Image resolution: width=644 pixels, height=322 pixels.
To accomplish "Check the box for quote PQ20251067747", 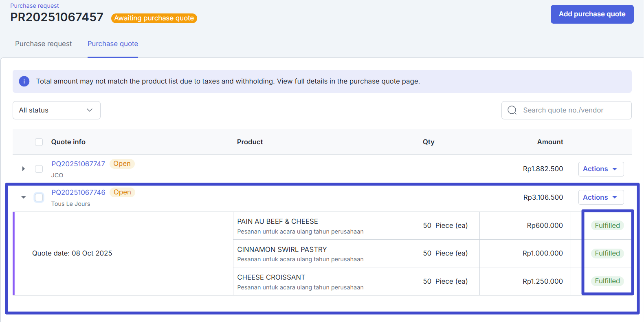I will [x=39, y=169].
